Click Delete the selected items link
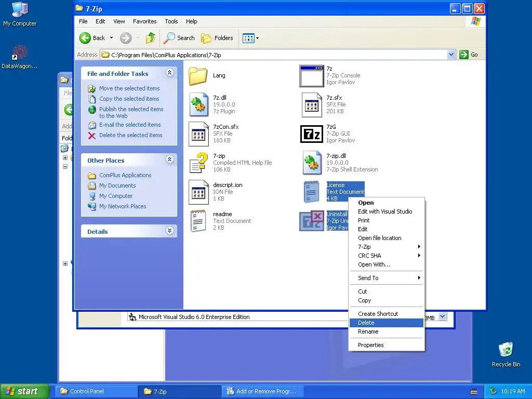Screen dimensions: 532x399 [x=130, y=135]
